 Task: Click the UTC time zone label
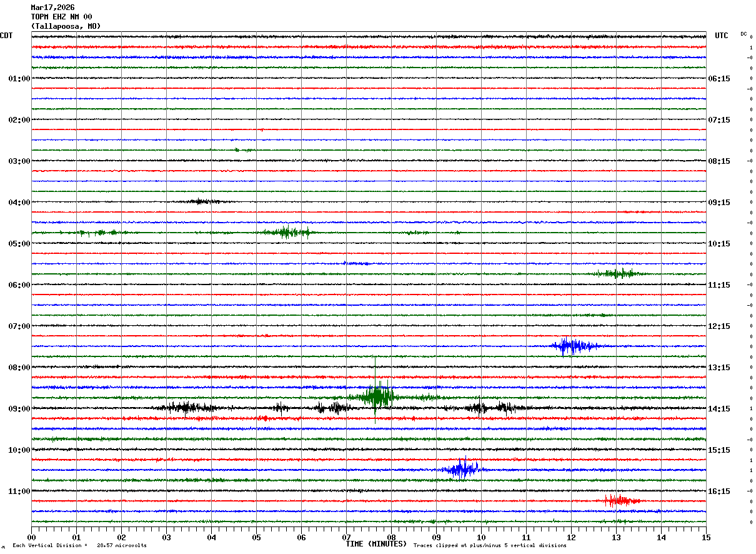click(722, 36)
